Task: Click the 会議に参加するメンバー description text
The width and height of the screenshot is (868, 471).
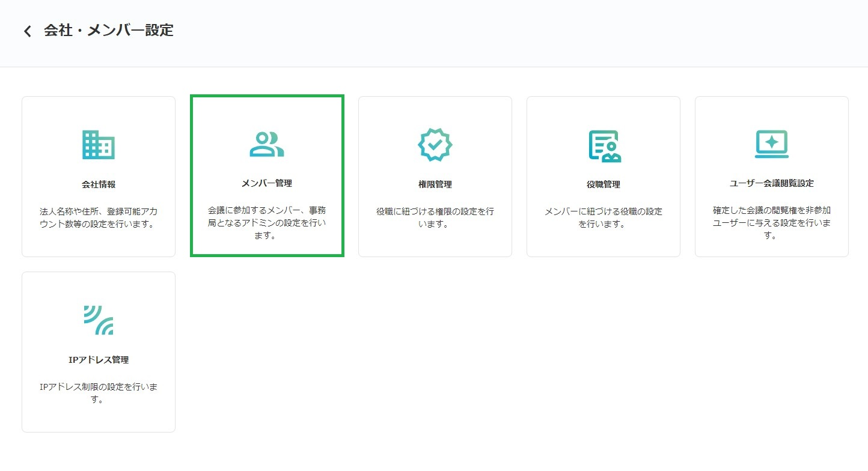Action: pos(267,223)
